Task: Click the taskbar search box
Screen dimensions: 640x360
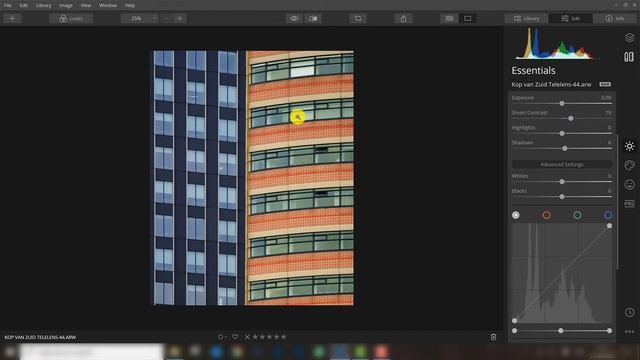Action: click(x=91, y=351)
